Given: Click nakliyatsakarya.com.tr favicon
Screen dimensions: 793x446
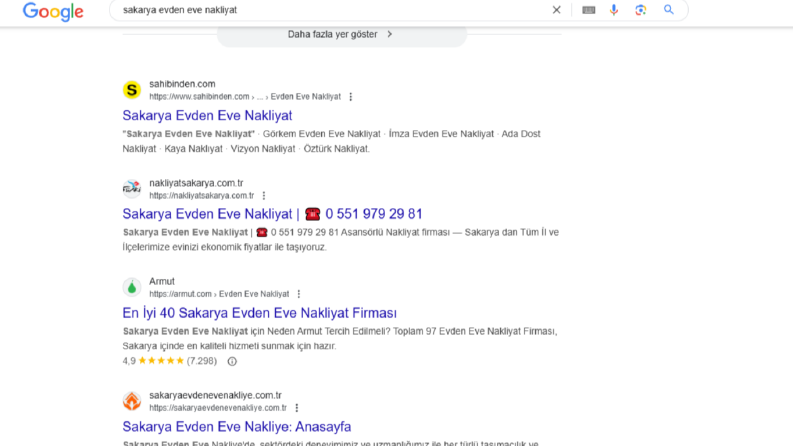Looking at the screenshot, I should click(x=132, y=188).
